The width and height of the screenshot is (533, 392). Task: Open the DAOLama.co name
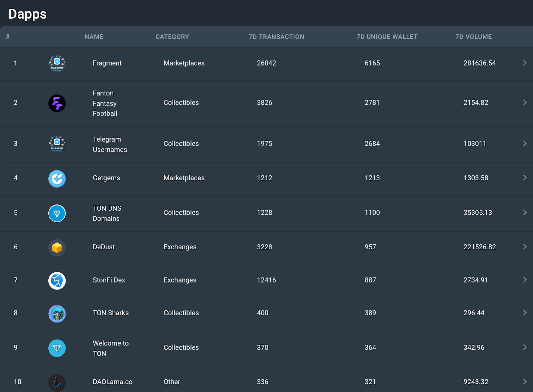tap(113, 382)
